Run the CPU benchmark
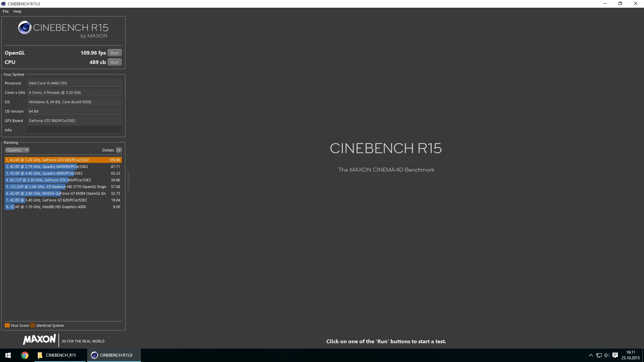Viewport: 644px width, 362px height. coord(114,62)
